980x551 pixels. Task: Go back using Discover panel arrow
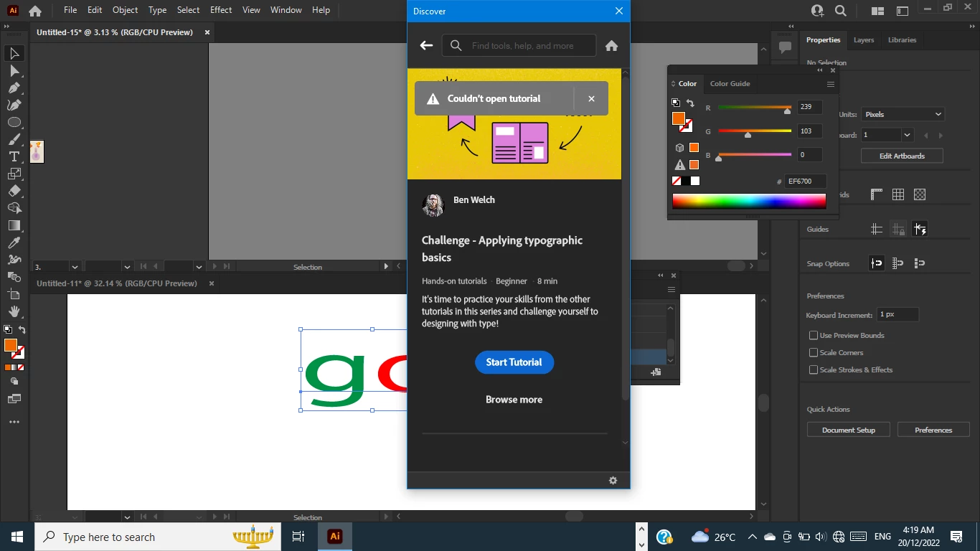426,45
